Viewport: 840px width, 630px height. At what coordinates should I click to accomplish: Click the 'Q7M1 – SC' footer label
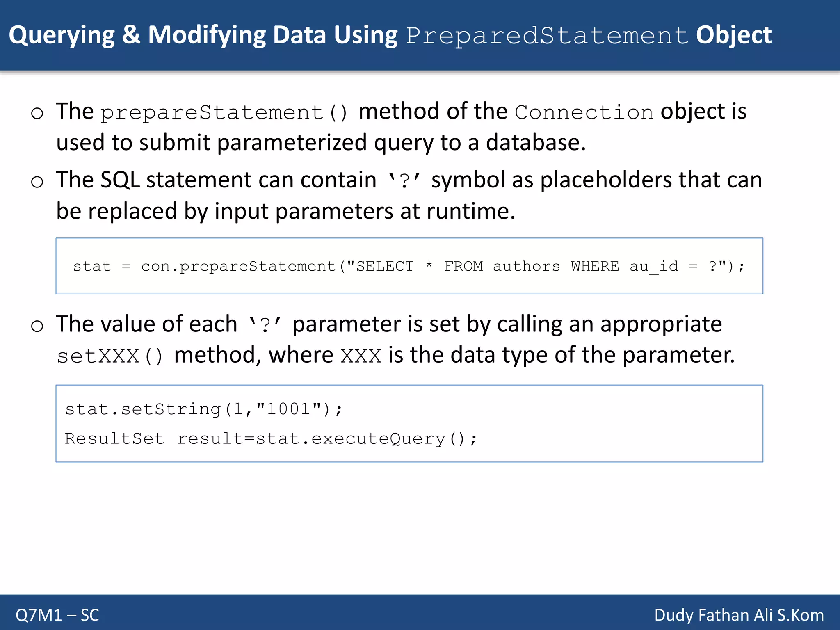[57, 615]
